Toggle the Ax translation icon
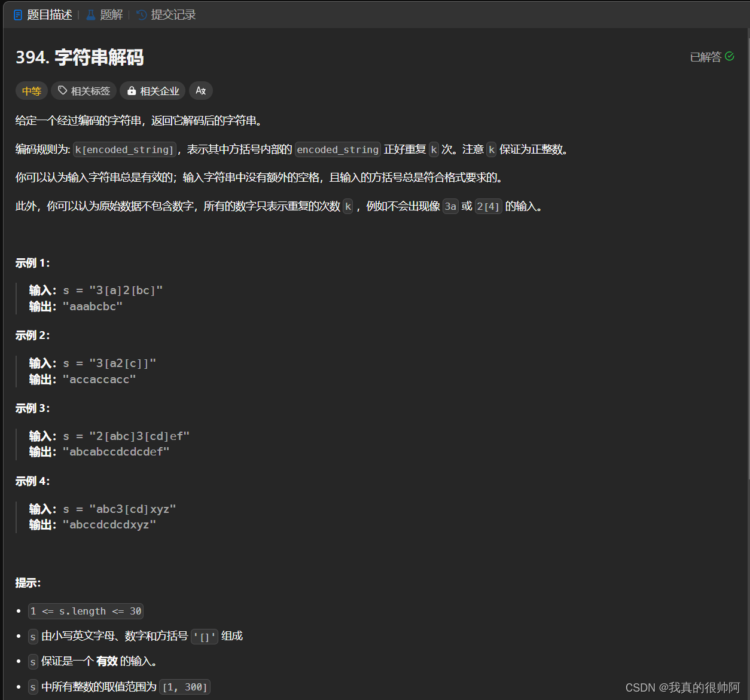Viewport: 750px width, 700px height. (200, 90)
